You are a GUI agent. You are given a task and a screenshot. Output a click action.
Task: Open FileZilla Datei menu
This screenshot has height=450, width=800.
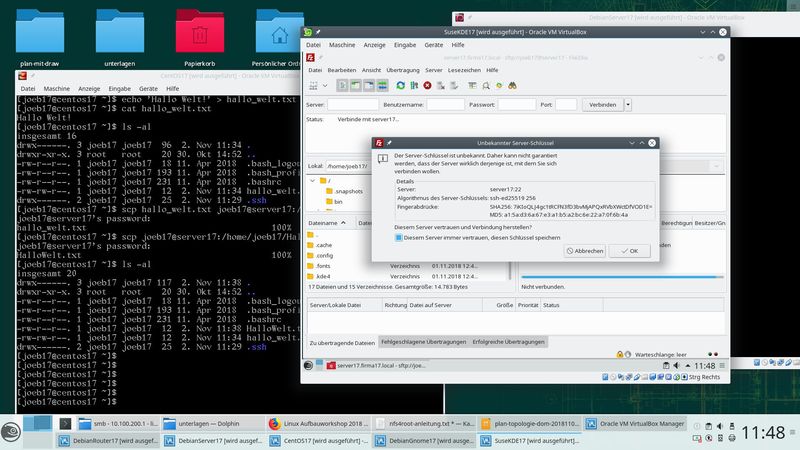click(315, 70)
